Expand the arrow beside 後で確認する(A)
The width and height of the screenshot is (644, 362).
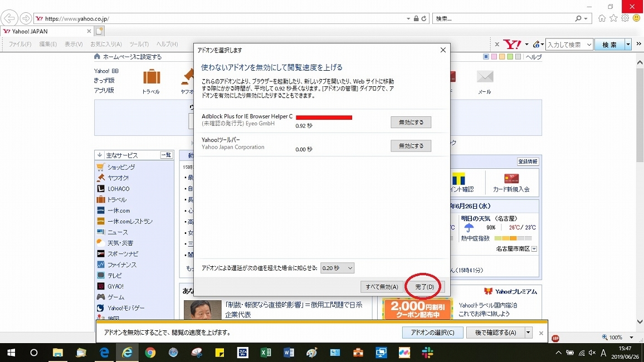click(529, 332)
